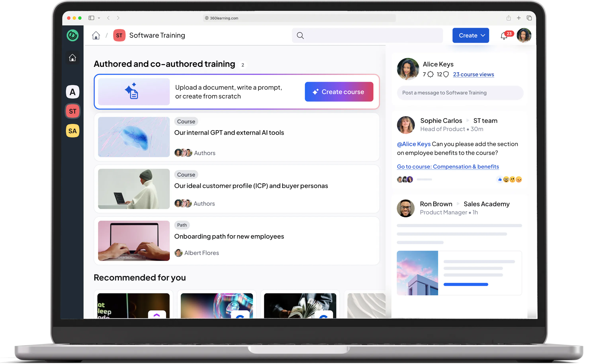The width and height of the screenshot is (597, 364).
Task: Expand the Create dropdown button
Action: [470, 36]
